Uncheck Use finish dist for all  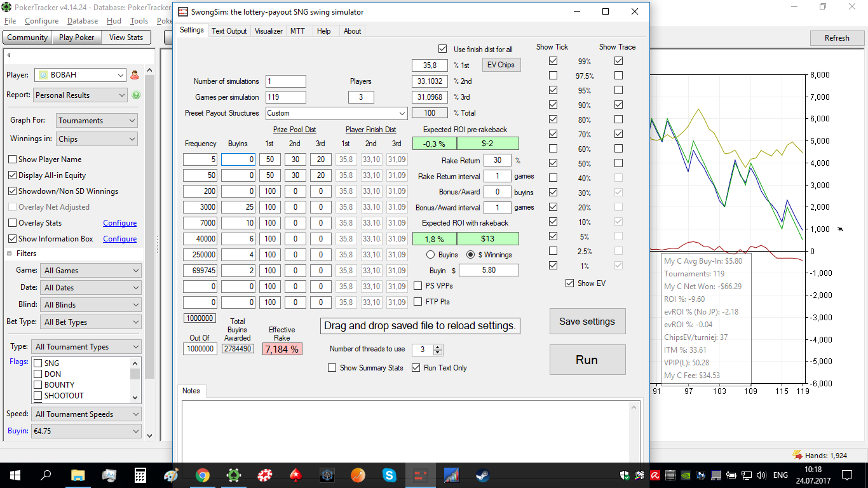443,49
